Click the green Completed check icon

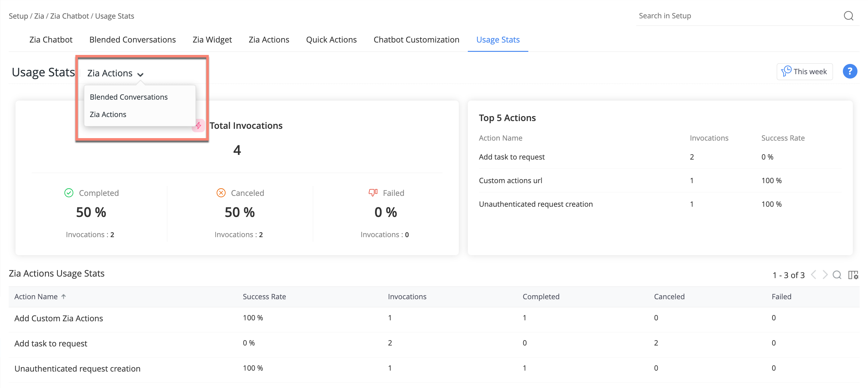click(x=69, y=193)
